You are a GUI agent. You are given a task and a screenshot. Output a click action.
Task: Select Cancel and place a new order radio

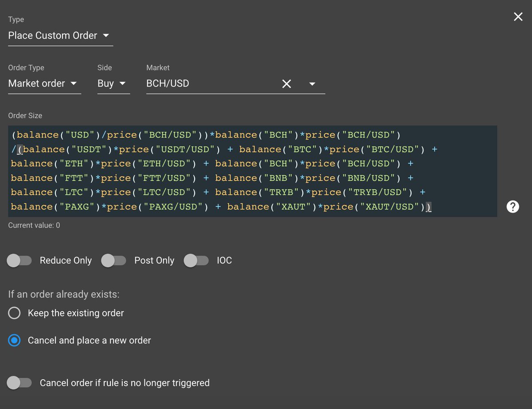click(14, 341)
